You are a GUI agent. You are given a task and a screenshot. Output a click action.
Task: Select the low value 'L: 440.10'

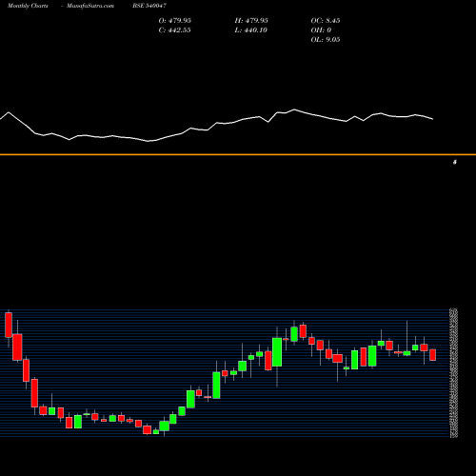click(x=251, y=30)
